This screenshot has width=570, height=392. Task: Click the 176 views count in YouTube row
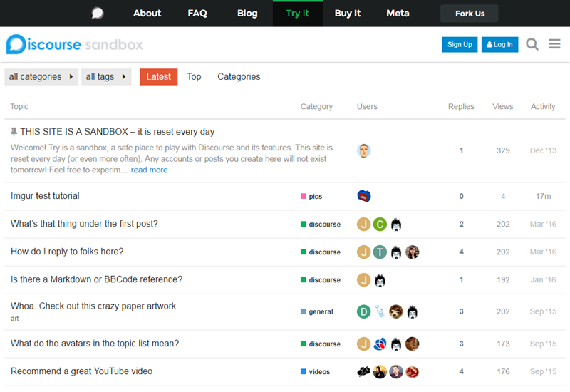(503, 371)
